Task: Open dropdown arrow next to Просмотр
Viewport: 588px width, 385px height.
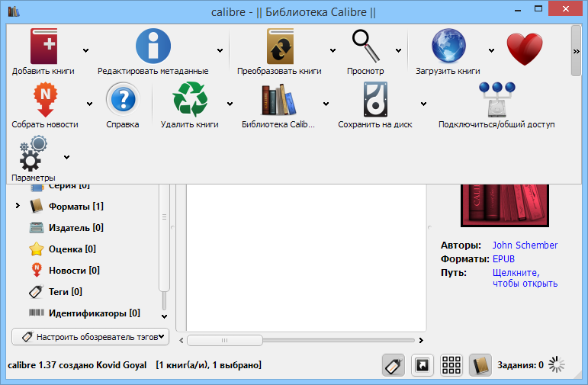Action: pos(399,50)
